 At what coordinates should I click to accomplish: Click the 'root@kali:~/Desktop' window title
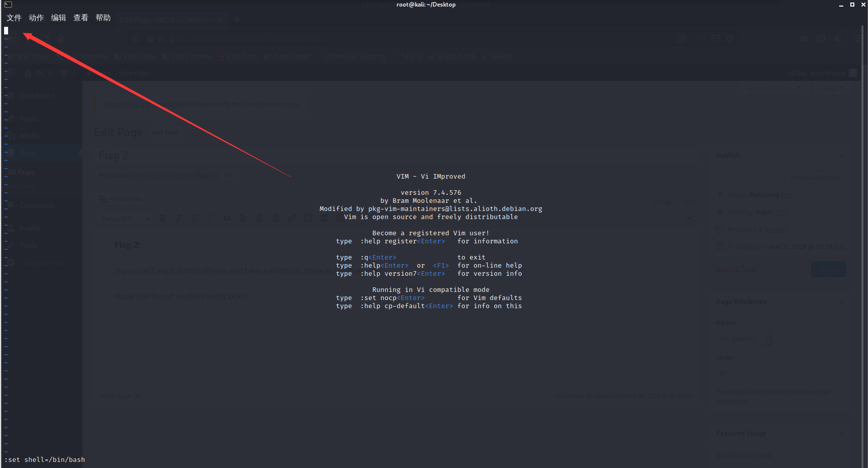(x=426, y=5)
